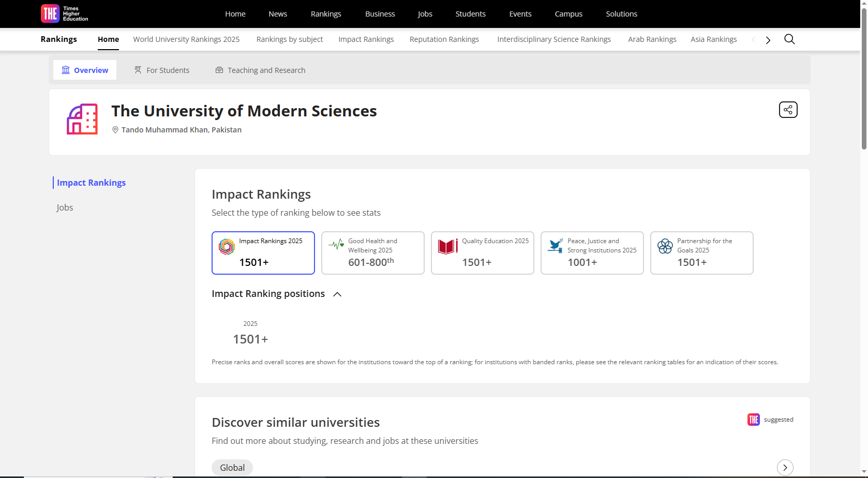Click the university building icon
Image resolution: width=868 pixels, height=478 pixels.
[x=82, y=119]
